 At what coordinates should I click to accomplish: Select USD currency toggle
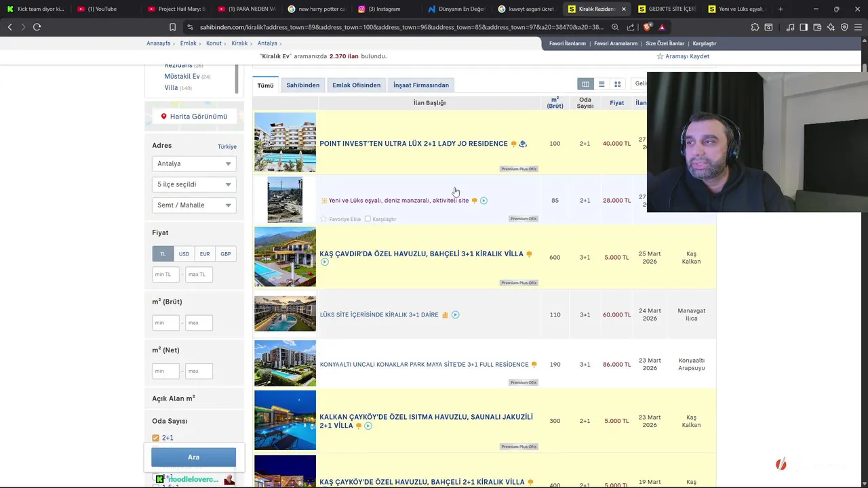coord(184,254)
